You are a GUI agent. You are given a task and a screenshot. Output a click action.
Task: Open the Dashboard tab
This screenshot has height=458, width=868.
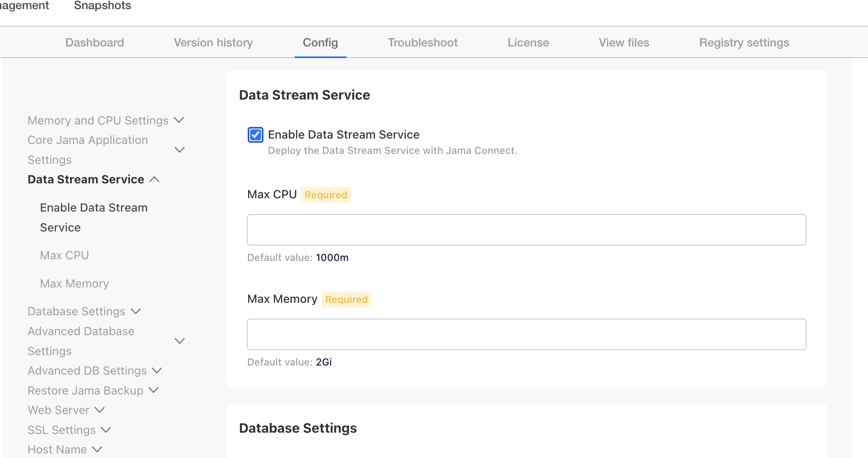95,42
